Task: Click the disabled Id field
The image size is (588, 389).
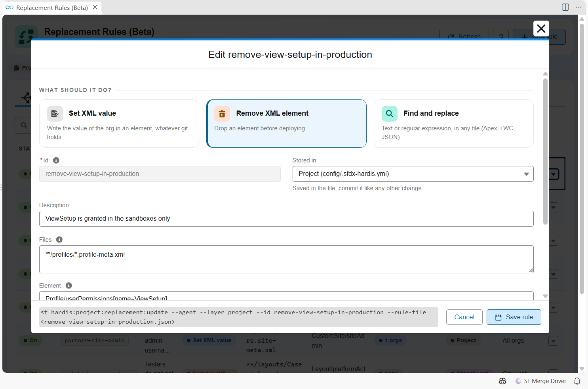Action: pyautogui.click(x=160, y=174)
